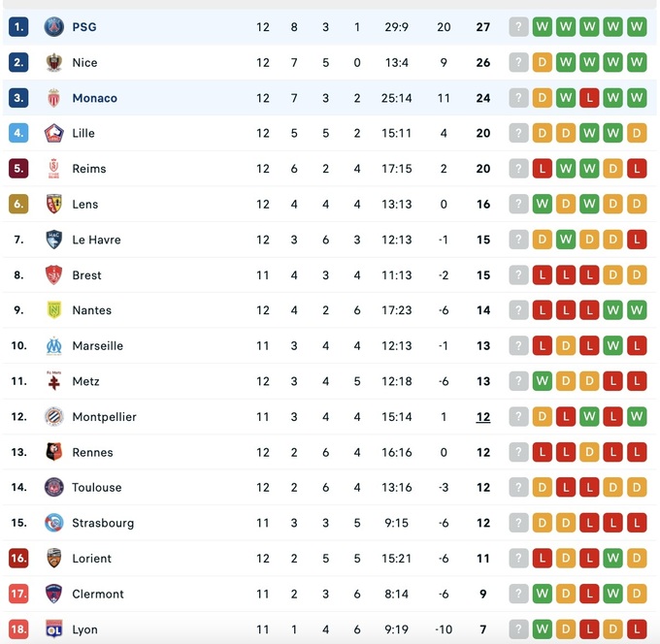Click PSG's upcoming match question mark

click(519, 27)
